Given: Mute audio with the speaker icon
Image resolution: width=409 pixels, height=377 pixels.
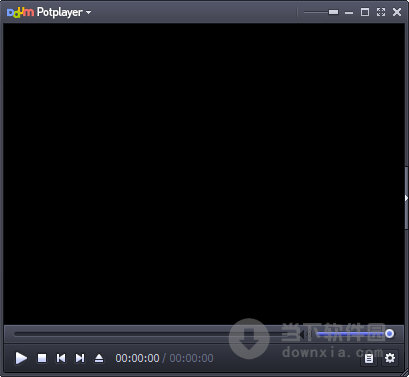Looking at the screenshot, I should [303, 334].
